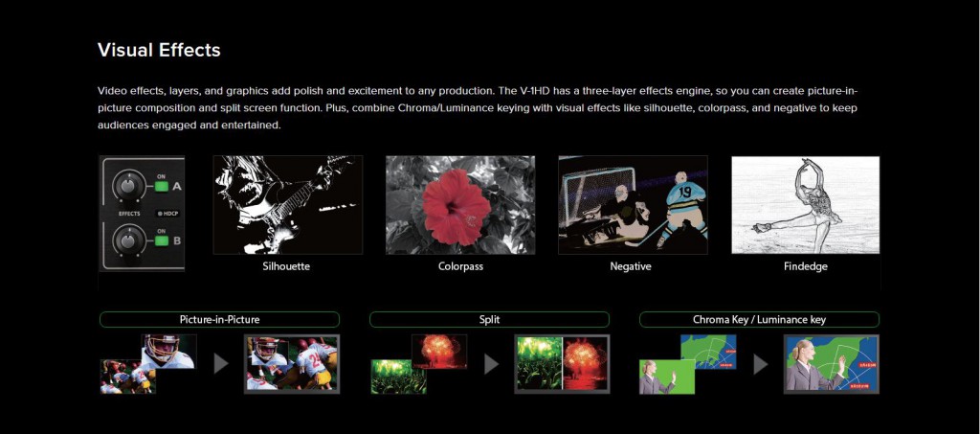Click the arrow in the Chroma Key example

click(x=761, y=364)
